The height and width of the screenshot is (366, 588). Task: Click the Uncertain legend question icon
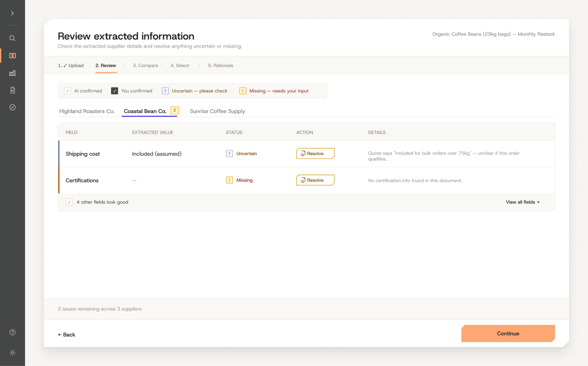pyautogui.click(x=165, y=90)
